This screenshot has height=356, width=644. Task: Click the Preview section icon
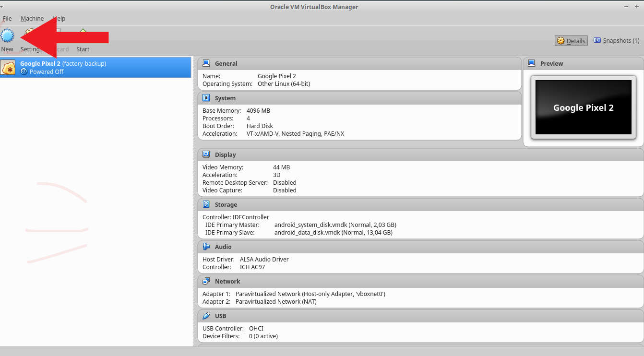click(x=532, y=63)
